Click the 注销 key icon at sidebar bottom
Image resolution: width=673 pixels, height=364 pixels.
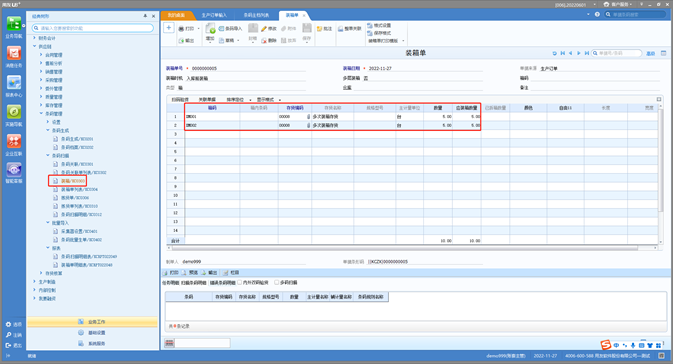tap(8, 335)
